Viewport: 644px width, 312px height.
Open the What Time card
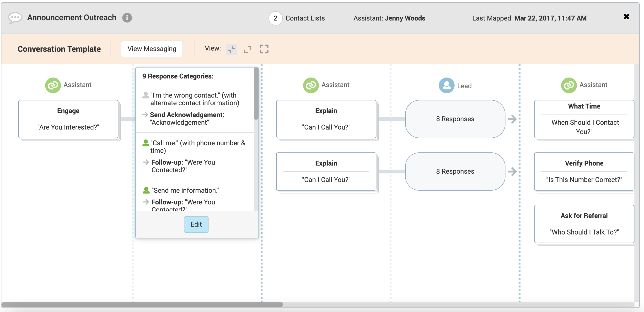(584, 119)
